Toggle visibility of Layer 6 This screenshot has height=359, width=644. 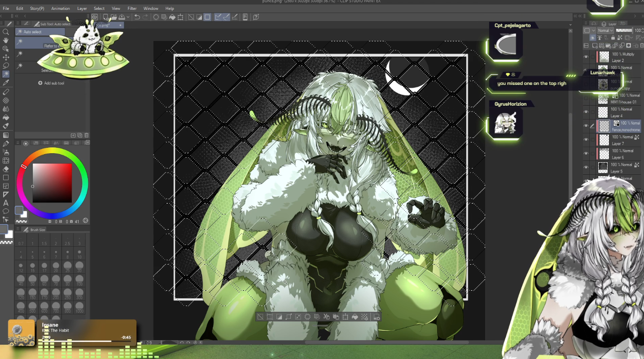[586, 154]
